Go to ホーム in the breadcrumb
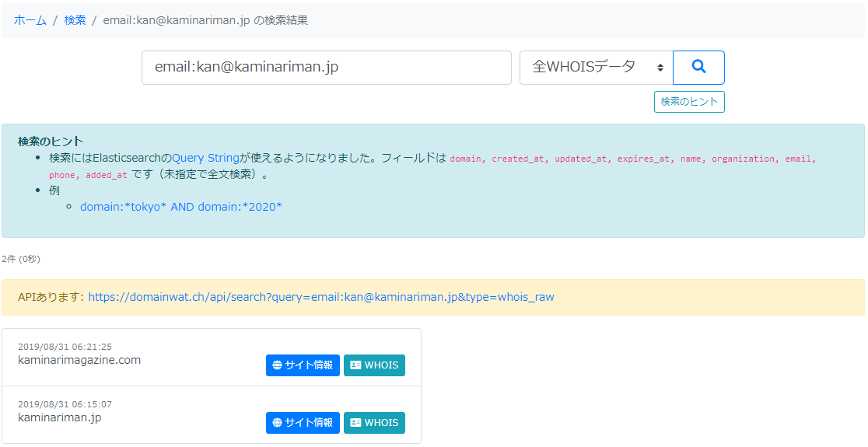 (30, 20)
